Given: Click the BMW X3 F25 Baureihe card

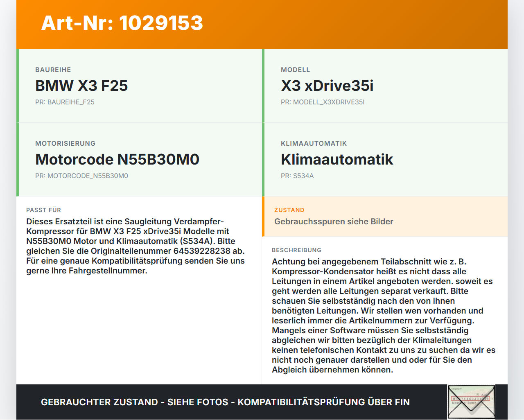Looking at the screenshot, I should click(x=139, y=86).
